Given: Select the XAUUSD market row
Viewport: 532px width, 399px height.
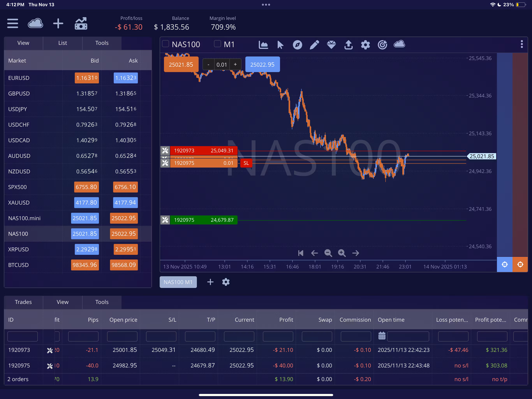Looking at the screenshot, I should 78,203.
